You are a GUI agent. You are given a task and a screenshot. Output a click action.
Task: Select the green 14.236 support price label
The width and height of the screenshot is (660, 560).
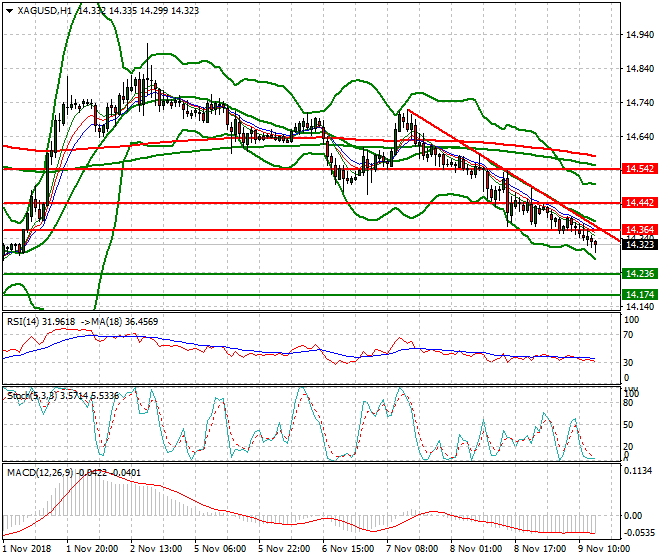coord(638,273)
